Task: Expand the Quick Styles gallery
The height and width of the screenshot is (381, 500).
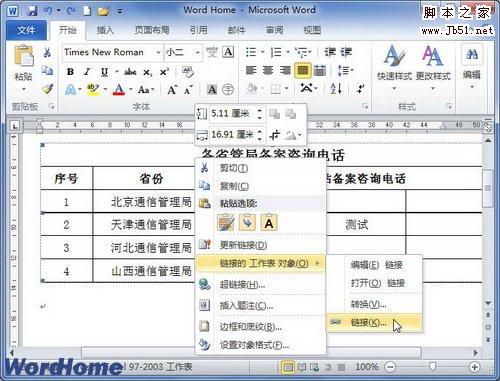Action: [x=394, y=68]
